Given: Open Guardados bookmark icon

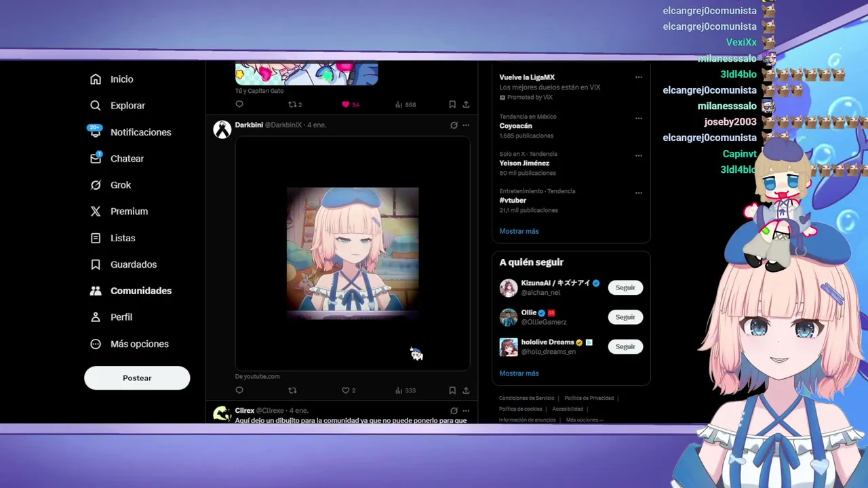Looking at the screenshot, I should tap(96, 264).
